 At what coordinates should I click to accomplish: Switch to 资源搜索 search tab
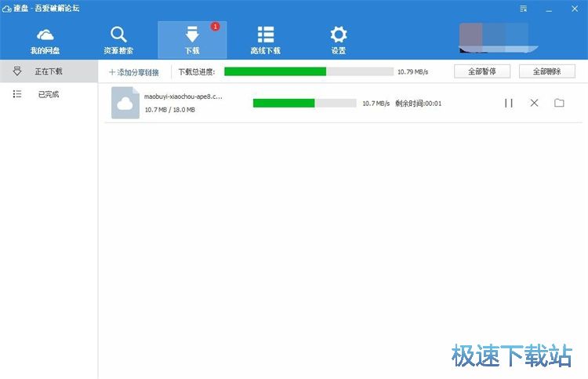point(118,41)
